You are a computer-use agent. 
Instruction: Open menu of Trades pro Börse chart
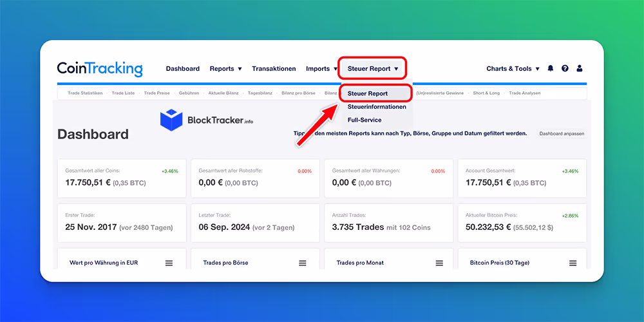(x=303, y=263)
